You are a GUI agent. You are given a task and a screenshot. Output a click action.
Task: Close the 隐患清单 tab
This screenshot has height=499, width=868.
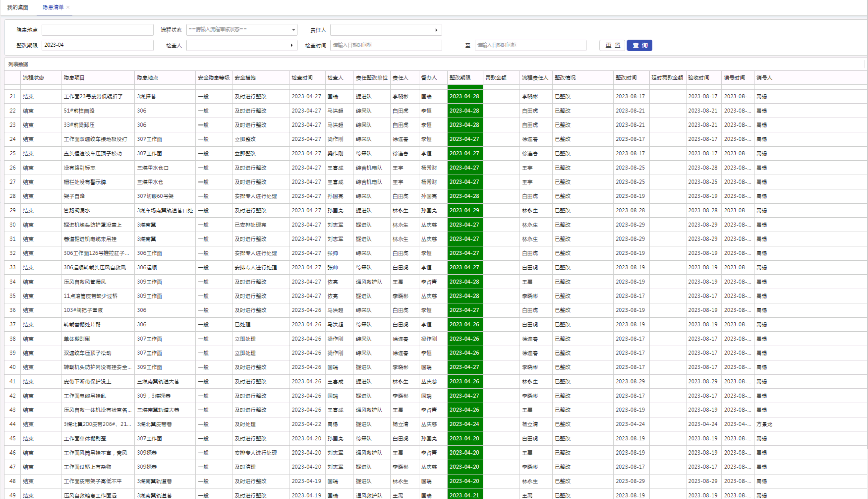click(x=68, y=7)
